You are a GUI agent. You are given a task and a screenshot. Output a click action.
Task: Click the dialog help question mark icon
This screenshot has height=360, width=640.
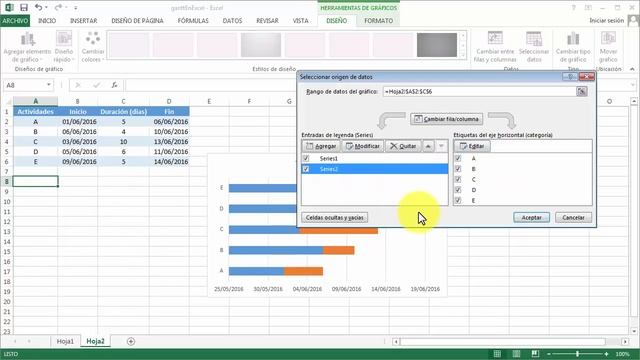(570, 77)
